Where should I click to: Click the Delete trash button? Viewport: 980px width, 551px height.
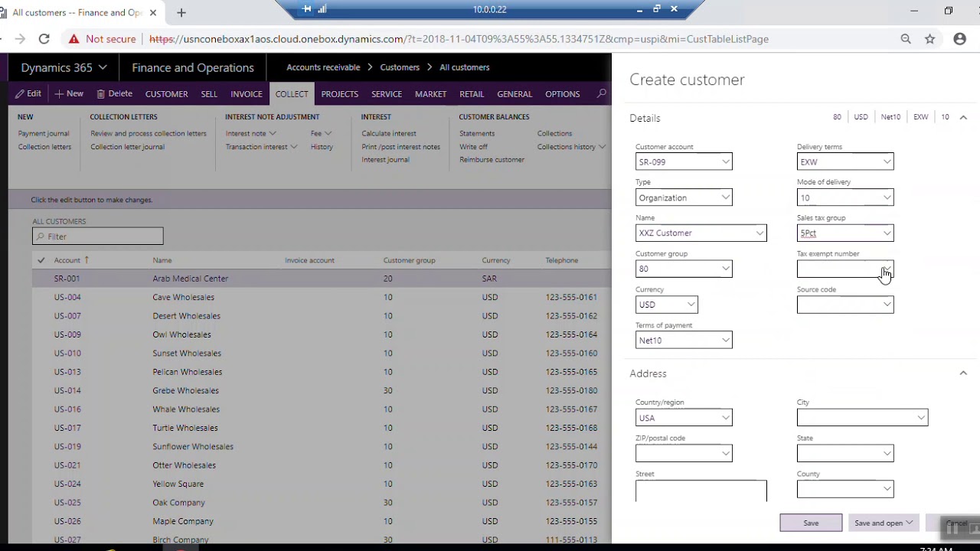click(114, 93)
